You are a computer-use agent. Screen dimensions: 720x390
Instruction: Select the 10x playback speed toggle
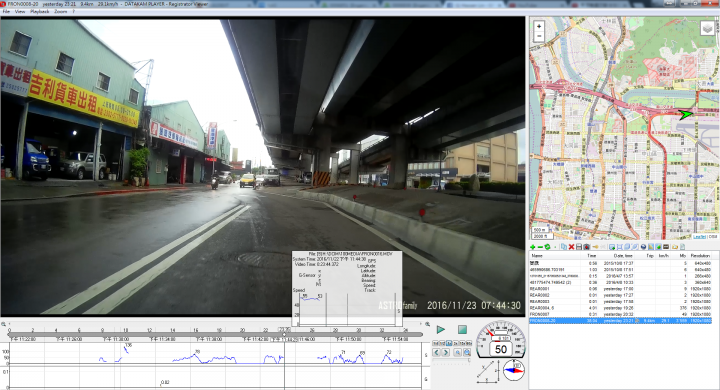tap(462, 343)
